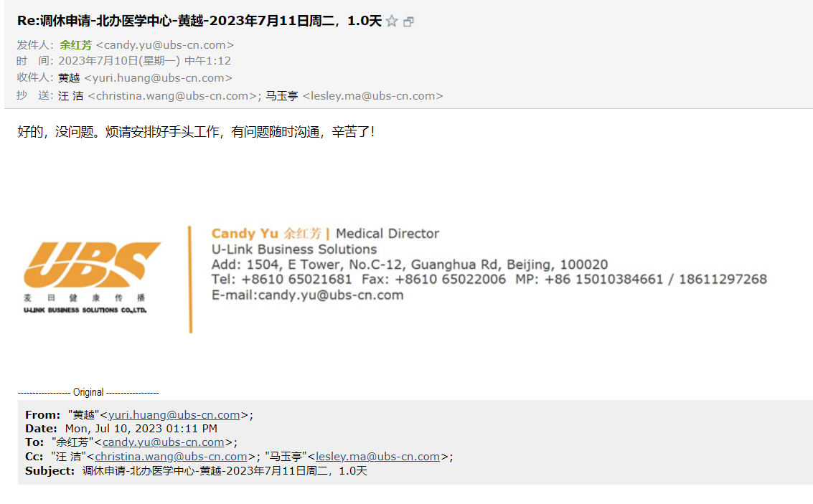
Task: Click Candy Yu name in signature
Action: [x=244, y=234]
